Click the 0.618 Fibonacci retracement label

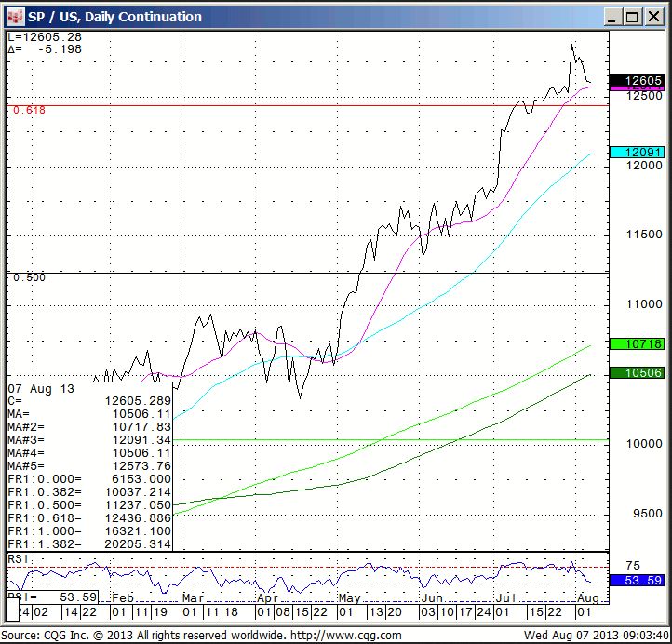click(29, 110)
